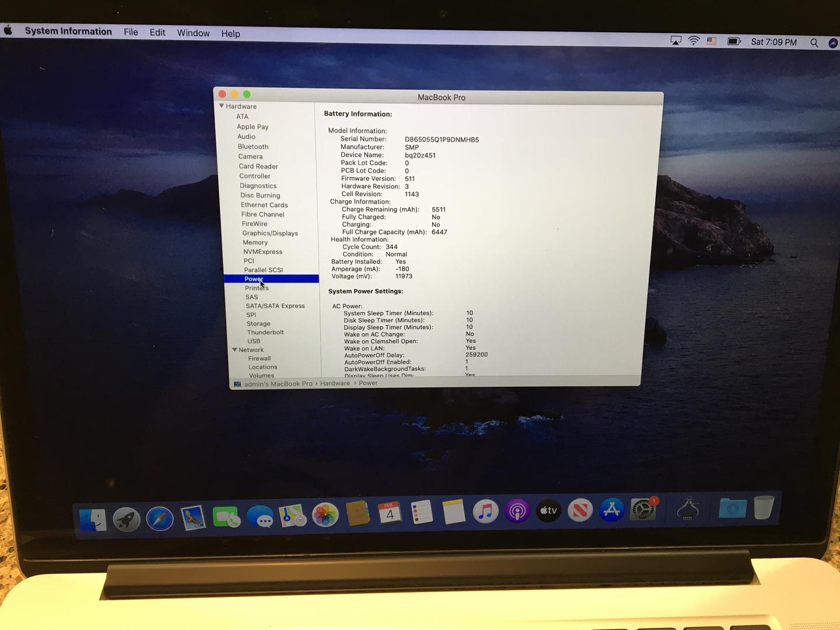
Task: Select highlighted Power row in sidebar
Action: (271, 279)
